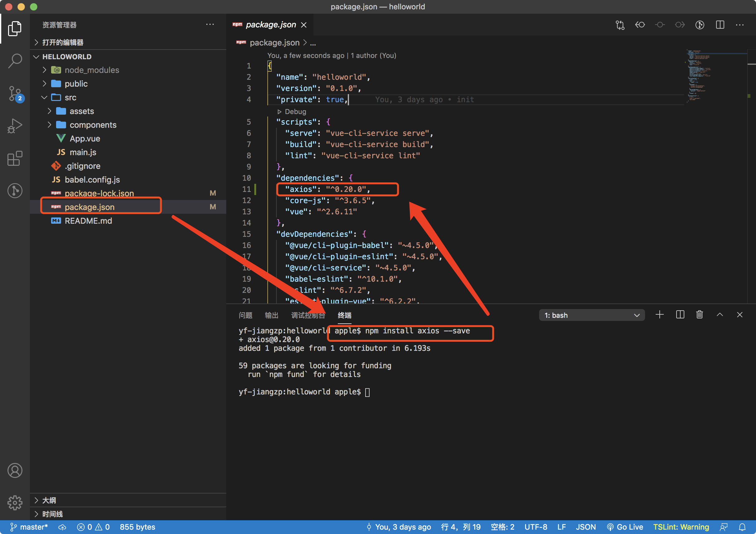756x534 pixels.
Task: Open the Search view in activity bar
Action: (x=15, y=61)
